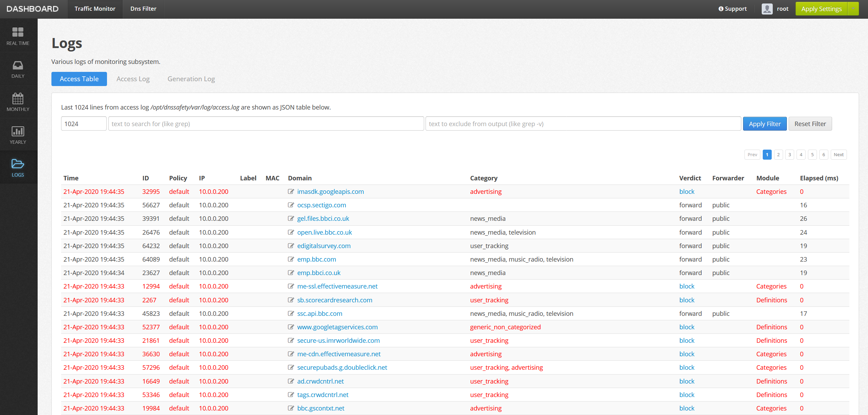Open the Yearly statistics chart

(18, 135)
